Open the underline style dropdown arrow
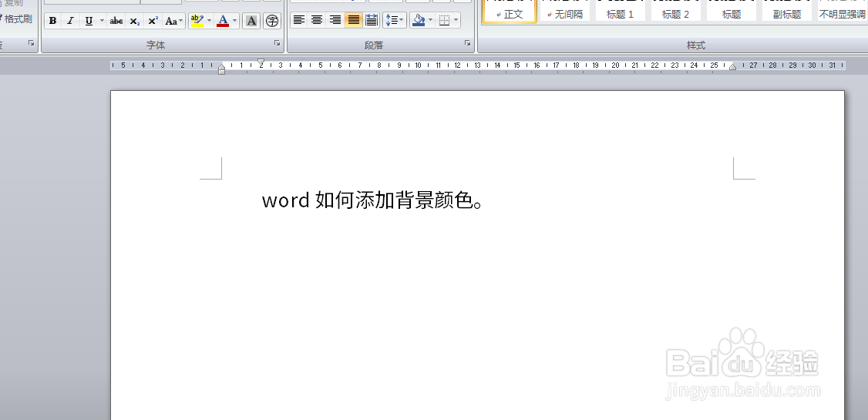868x420 pixels. (102, 21)
